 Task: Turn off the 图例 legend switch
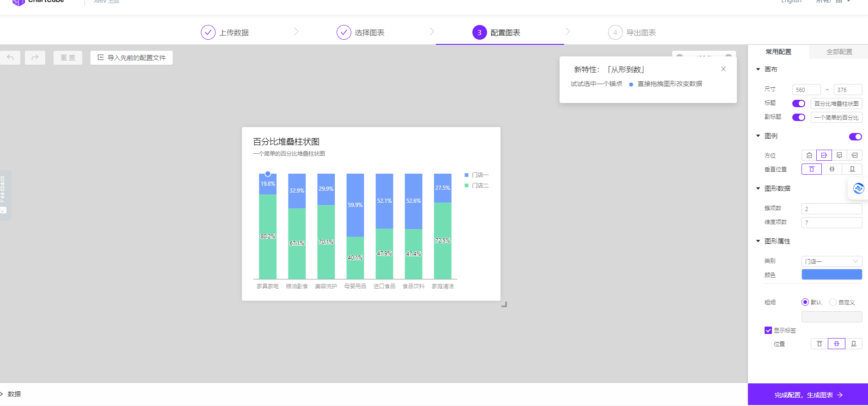point(855,137)
